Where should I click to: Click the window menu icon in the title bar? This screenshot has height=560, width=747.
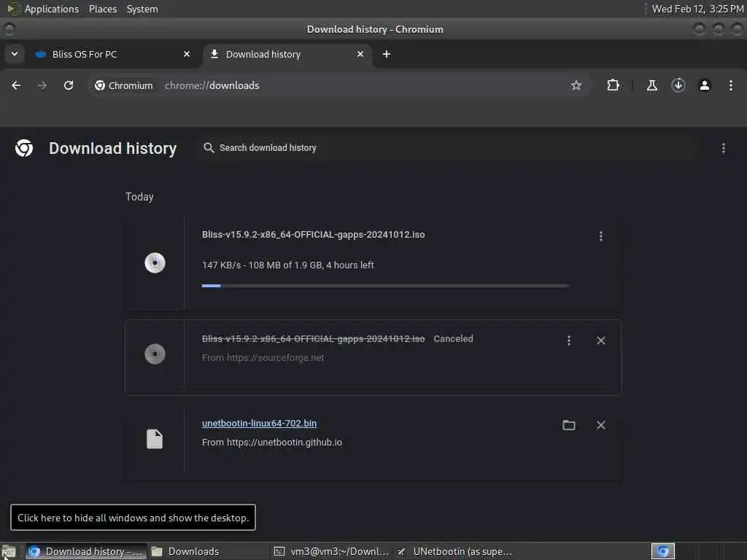point(9,29)
